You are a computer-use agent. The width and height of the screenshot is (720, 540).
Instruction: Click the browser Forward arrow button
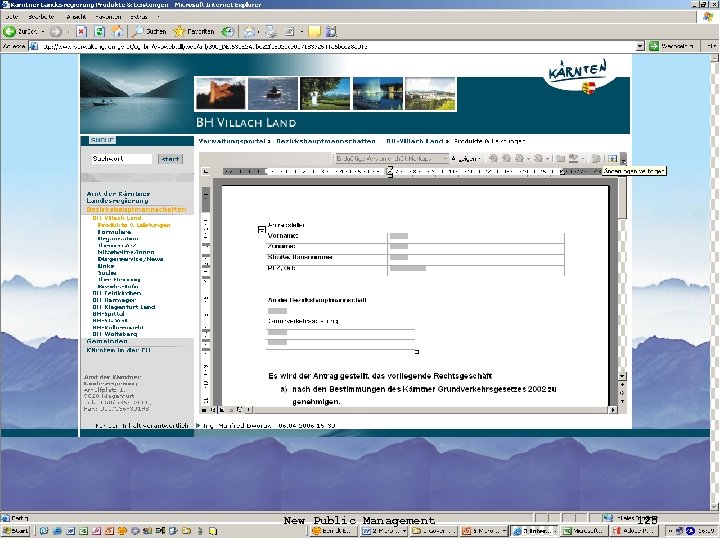tap(56, 32)
